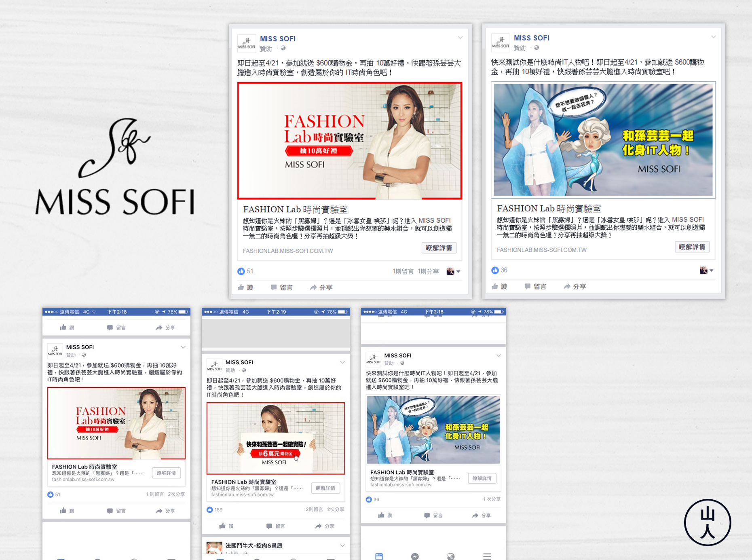Tap the globe notifications icon in the 36-like phone bar
Screen dimensions: 752x560
coord(451,556)
